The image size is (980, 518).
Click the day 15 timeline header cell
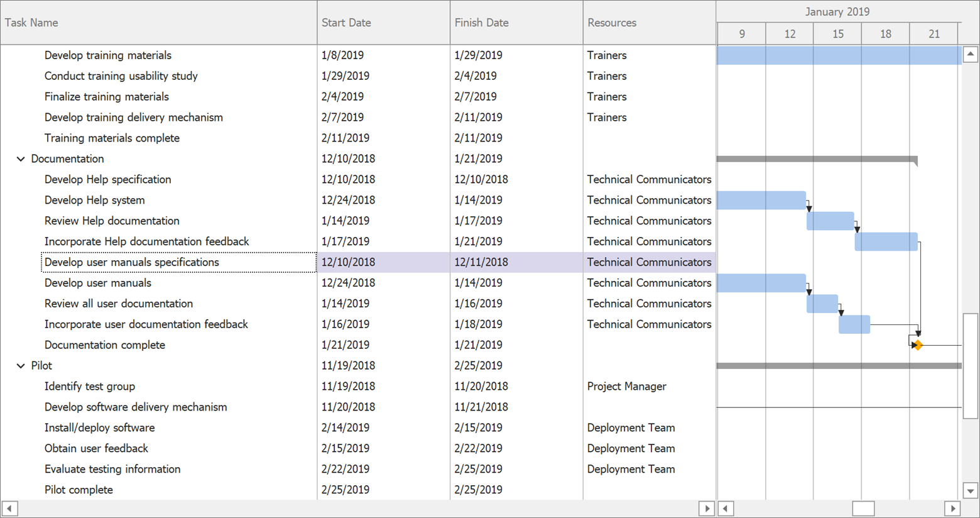click(x=837, y=34)
